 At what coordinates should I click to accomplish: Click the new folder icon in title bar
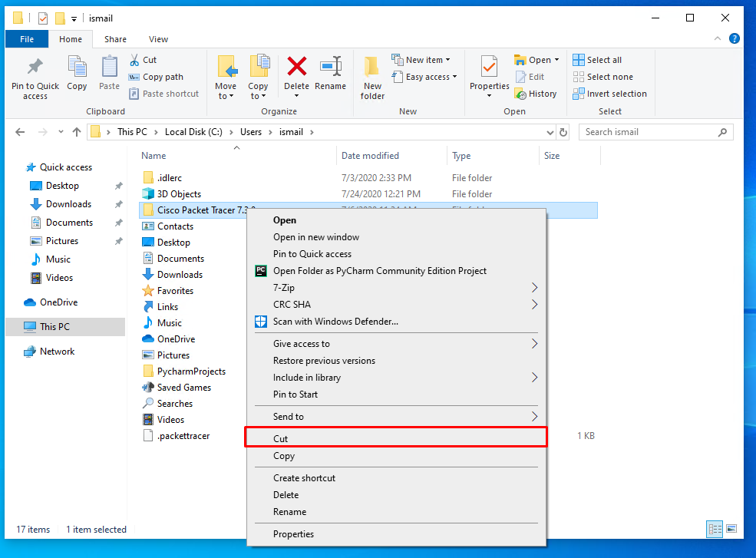click(x=60, y=18)
